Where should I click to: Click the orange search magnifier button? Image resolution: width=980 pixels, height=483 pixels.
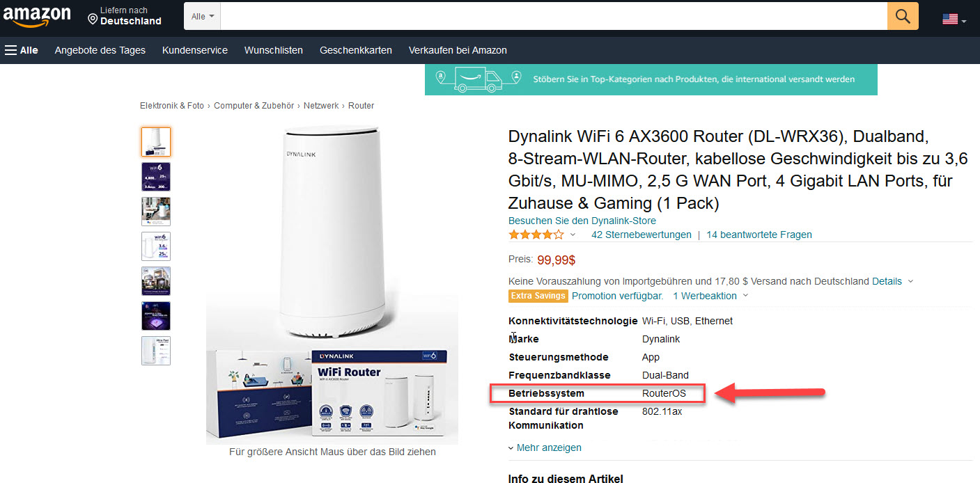(903, 16)
